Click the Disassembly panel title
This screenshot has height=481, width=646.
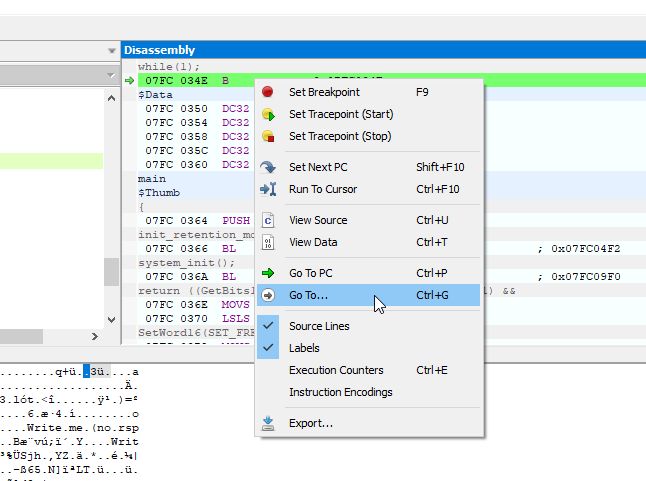click(159, 50)
